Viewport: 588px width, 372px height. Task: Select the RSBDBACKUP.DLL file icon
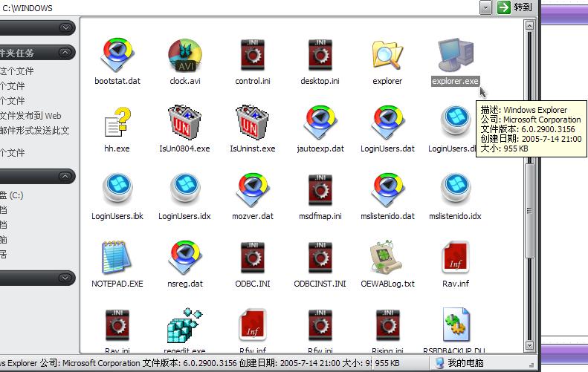(455, 324)
